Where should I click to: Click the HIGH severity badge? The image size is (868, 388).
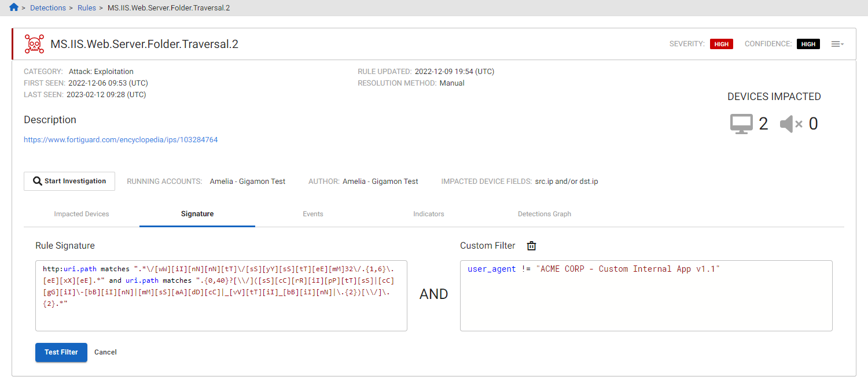coord(721,43)
